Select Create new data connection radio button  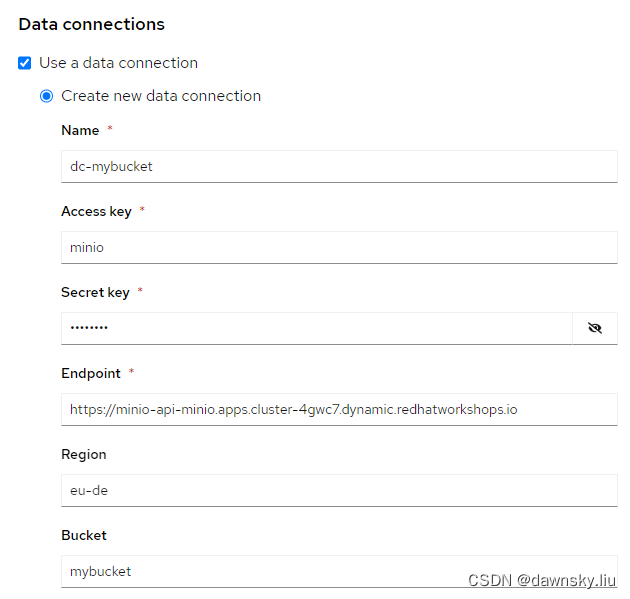(47, 96)
